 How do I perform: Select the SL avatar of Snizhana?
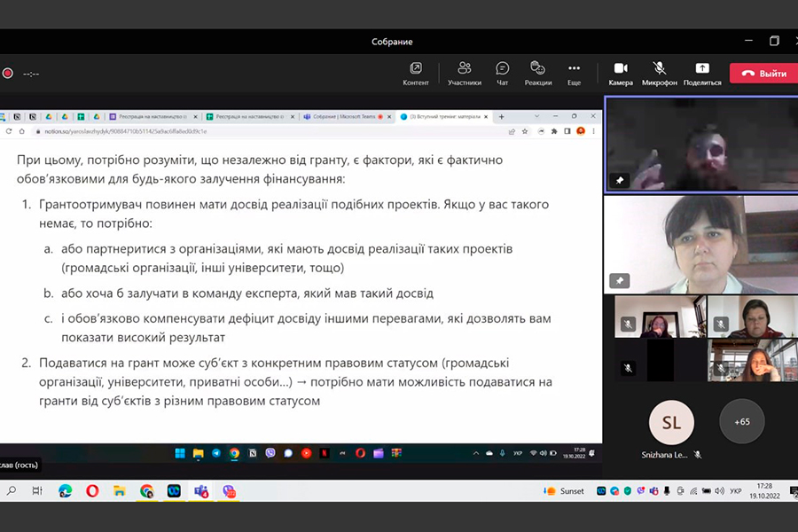point(671,423)
